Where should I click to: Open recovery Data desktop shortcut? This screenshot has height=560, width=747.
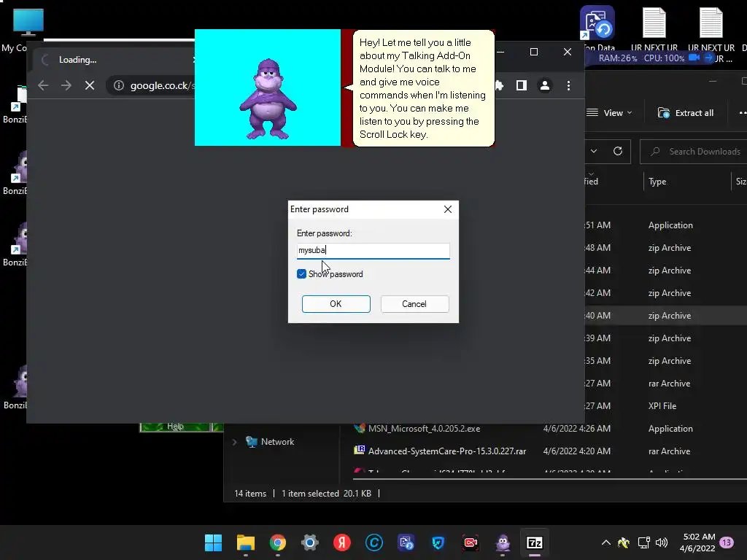597,28
